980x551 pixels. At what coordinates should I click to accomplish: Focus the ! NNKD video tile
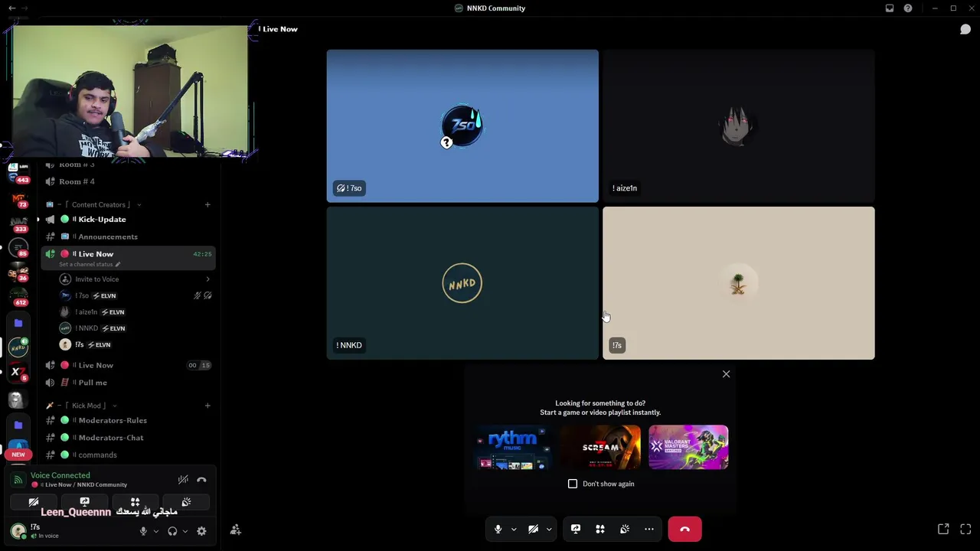coord(462,283)
